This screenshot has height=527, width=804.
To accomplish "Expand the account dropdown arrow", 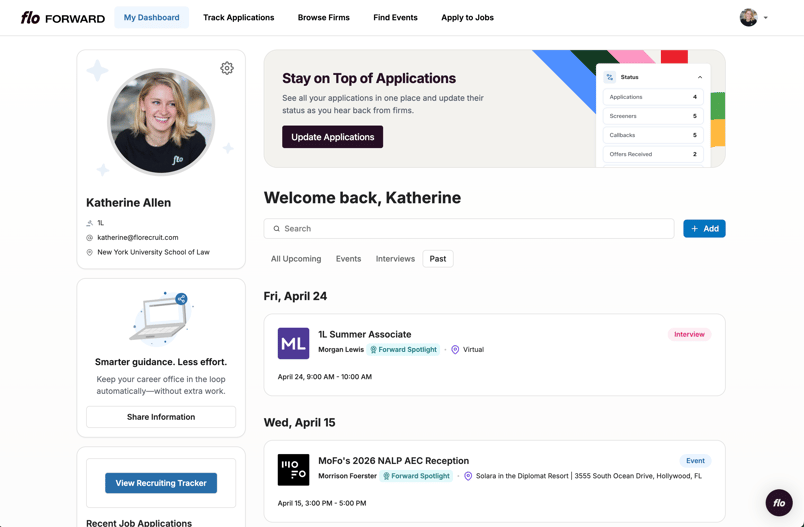I will click(766, 17).
